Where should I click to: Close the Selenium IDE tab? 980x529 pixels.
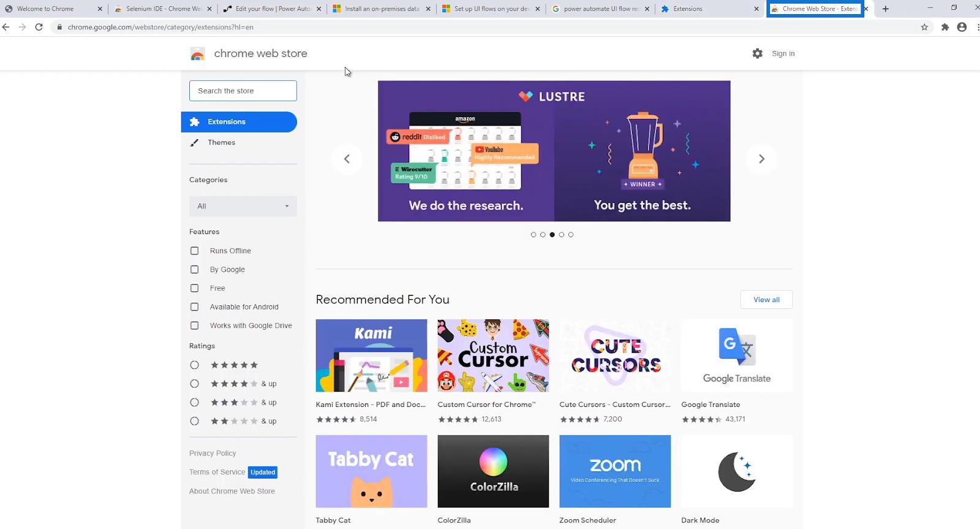click(x=209, y=9)
